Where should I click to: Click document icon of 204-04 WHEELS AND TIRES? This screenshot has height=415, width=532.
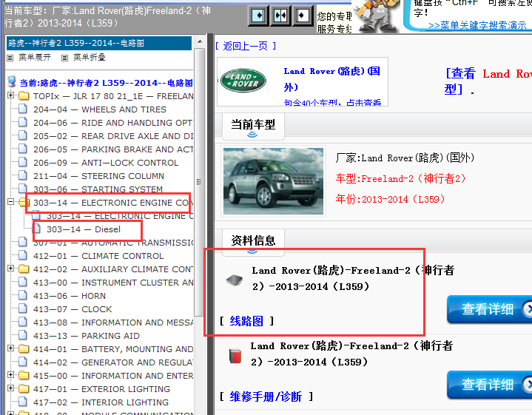point(23,109)
